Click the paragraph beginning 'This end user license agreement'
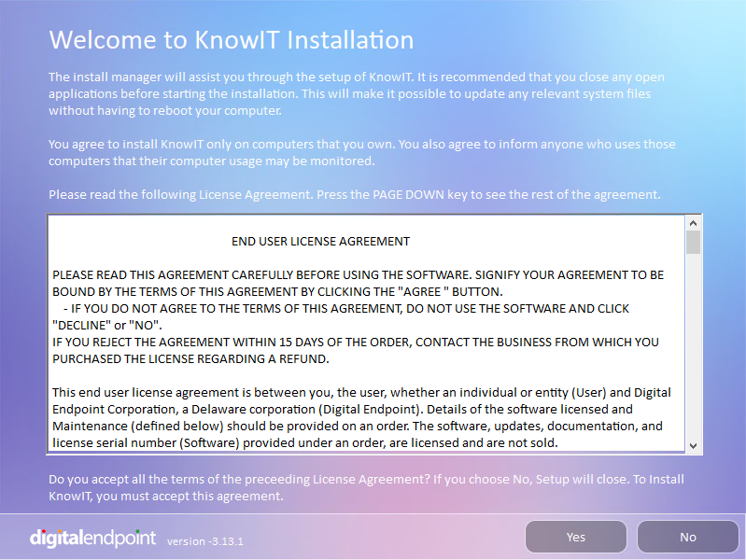 pos(361,418)
